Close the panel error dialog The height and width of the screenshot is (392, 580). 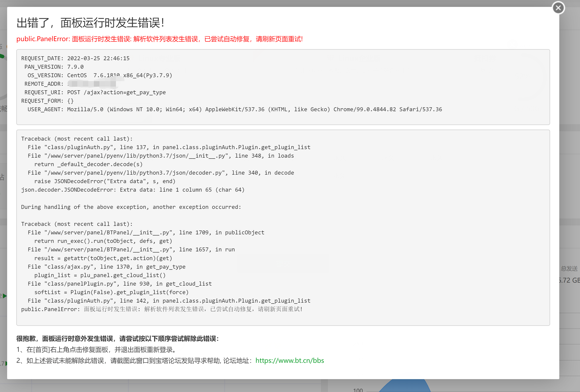tap(558, 8)
